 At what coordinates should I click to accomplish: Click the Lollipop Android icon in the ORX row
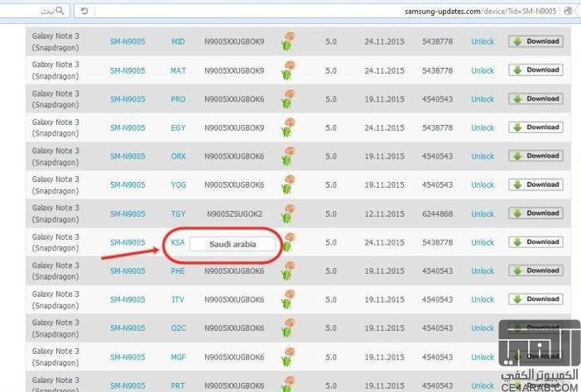point(288,155)
